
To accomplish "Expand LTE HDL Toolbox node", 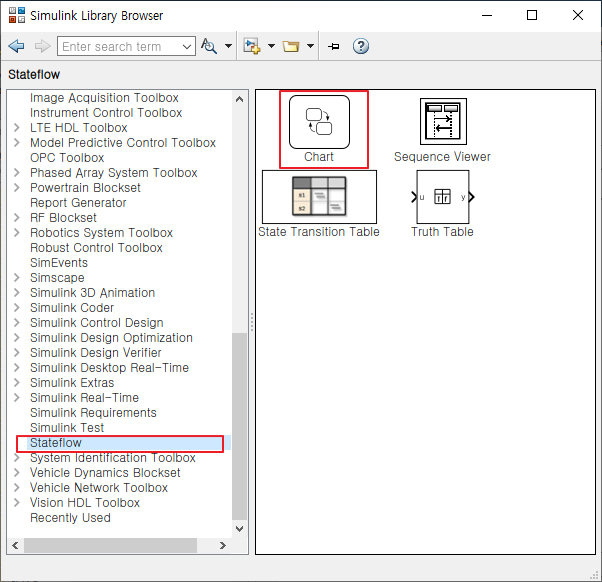I will click(x=17, y=127).
